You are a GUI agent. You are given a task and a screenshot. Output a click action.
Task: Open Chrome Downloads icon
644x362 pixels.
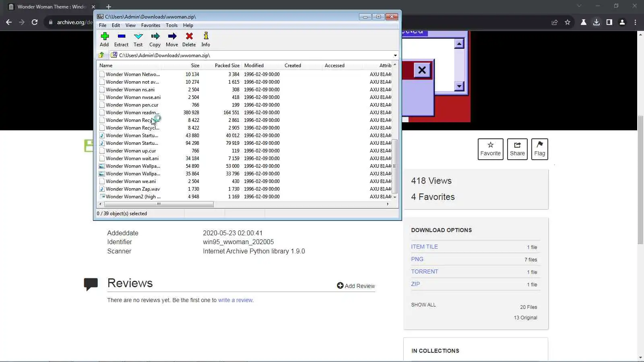[597, 22]
